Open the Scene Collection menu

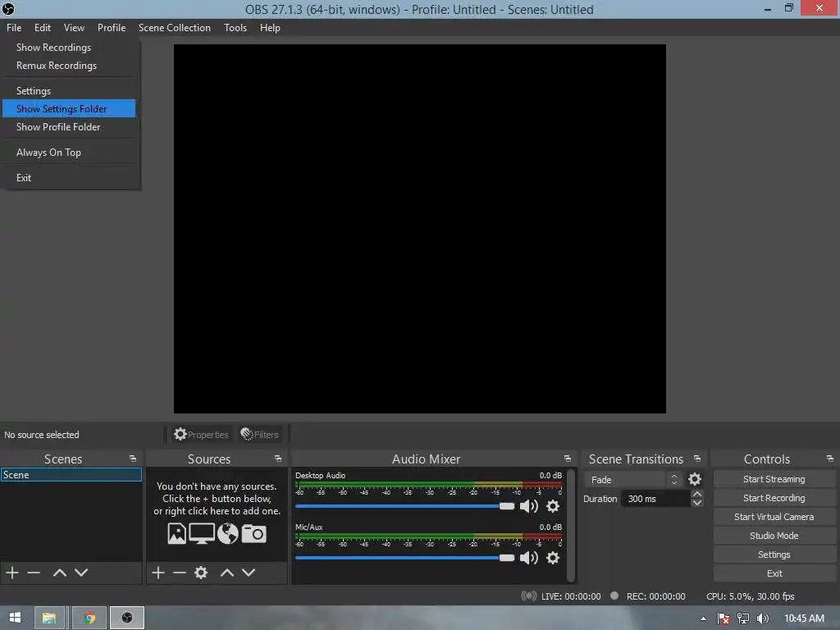[174, 28]
